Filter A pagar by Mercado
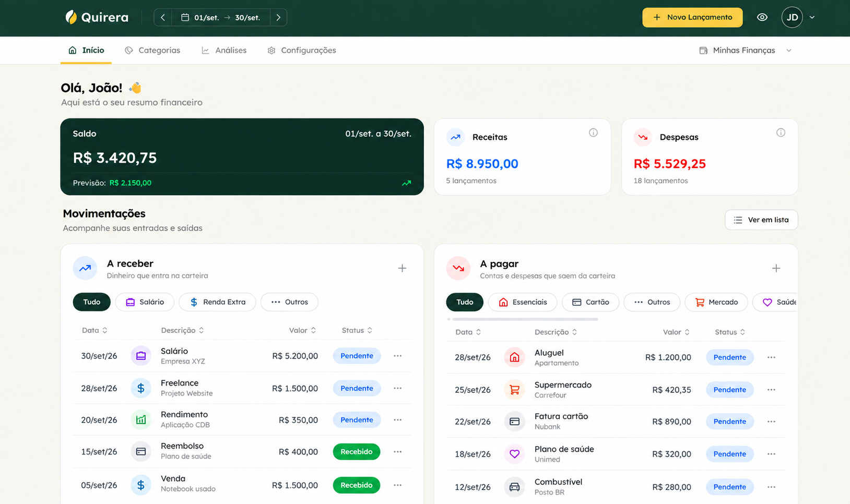 [x=716, y=302]
